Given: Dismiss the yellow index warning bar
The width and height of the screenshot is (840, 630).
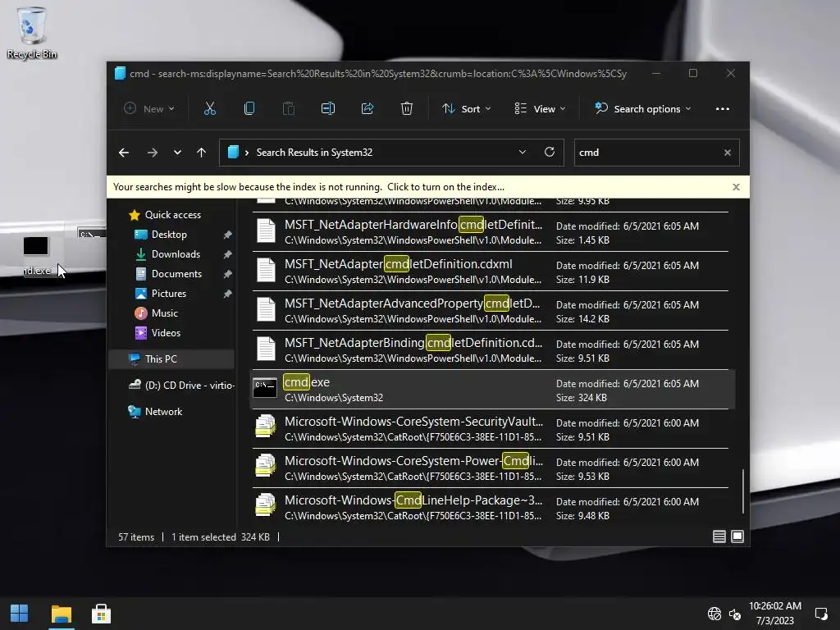Looking at the screenshot, I should [736, 187].
